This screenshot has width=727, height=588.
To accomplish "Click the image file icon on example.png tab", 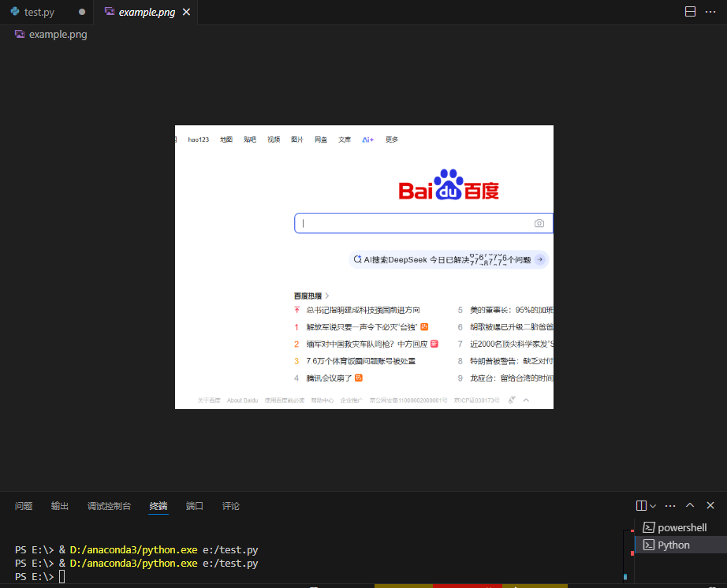I will point(110,12).
